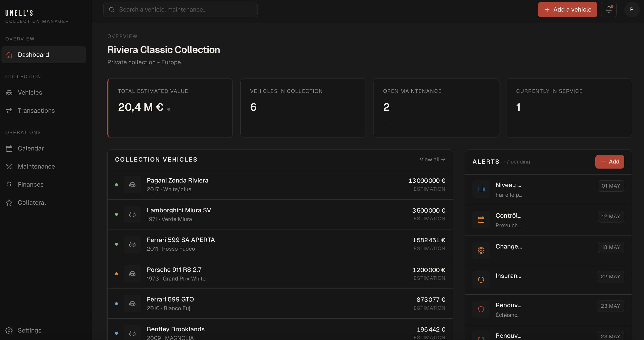
Task: Open the Dashboard page
Action: pos(44,55)
